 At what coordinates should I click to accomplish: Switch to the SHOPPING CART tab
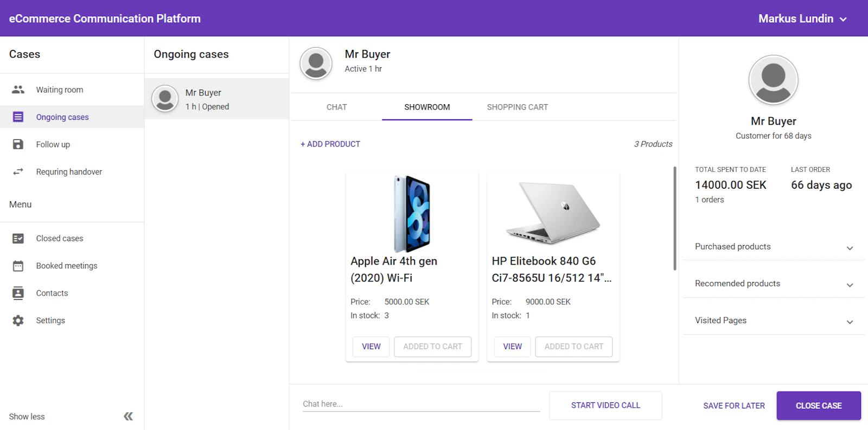point(517,107)
